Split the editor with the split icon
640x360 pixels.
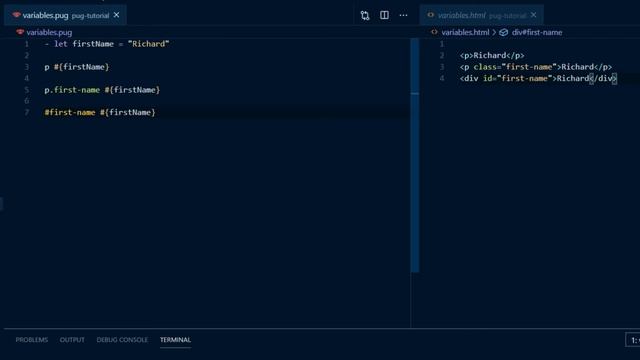point(384,15)
